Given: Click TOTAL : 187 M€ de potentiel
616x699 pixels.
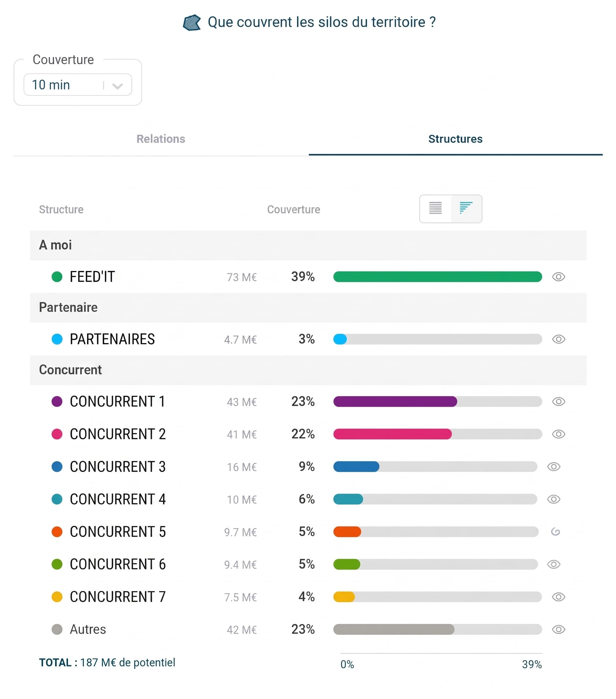Looking at the screenshot, I should pos(107,663).
